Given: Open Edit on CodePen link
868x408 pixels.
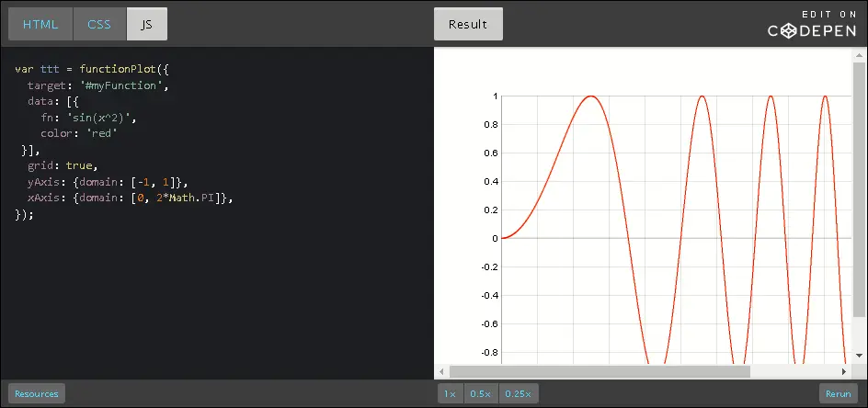Looking at the screenshot, I should click(x=812, y=25).
